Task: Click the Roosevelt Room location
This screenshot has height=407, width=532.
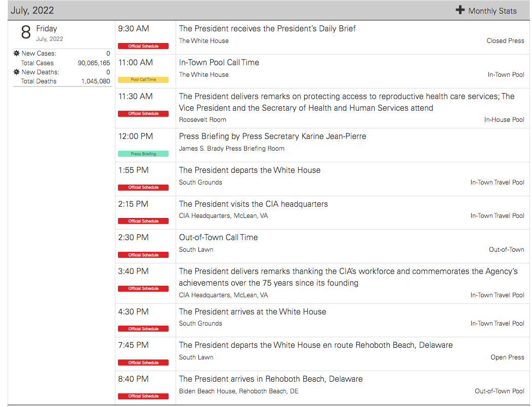Action: [202, 120]
